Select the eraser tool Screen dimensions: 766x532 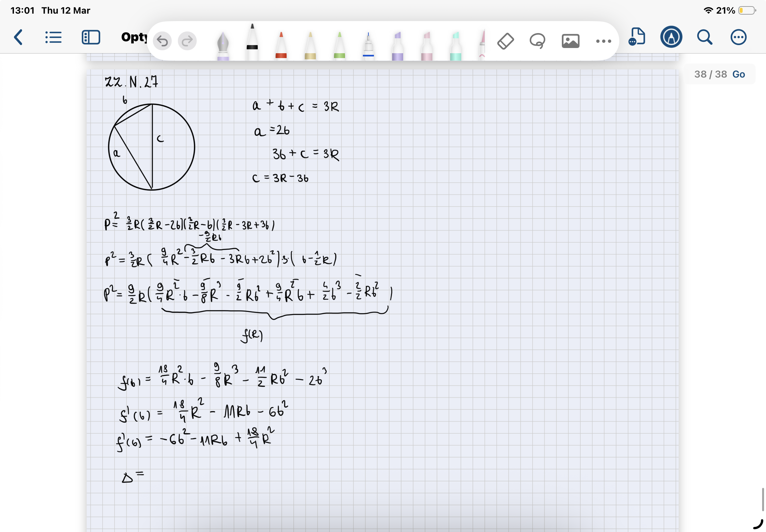click(x=505, y=41)
